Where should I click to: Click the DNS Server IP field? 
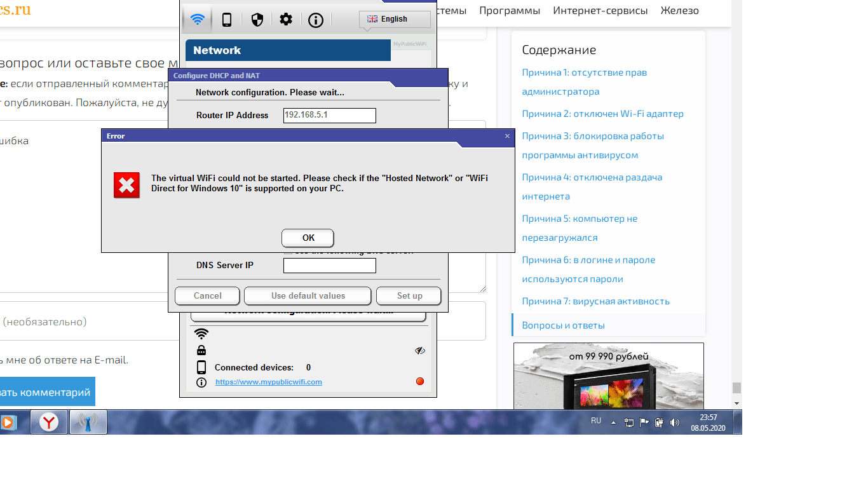(x=330, y=265)
